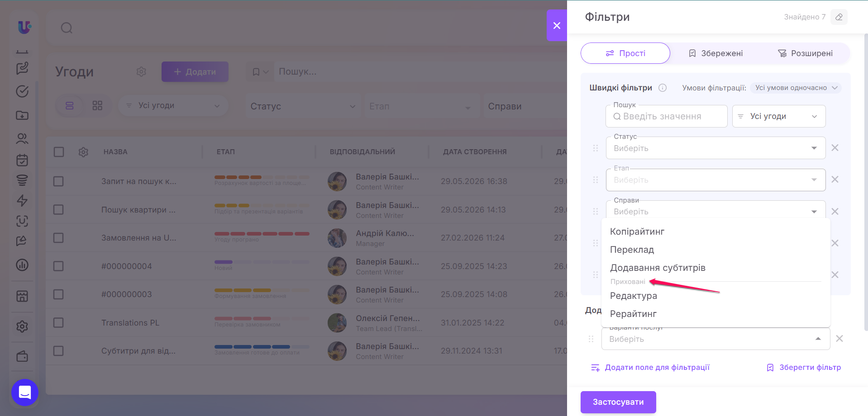
Task: Open the automation lightning sidebar icon
Action: point(22,200)
